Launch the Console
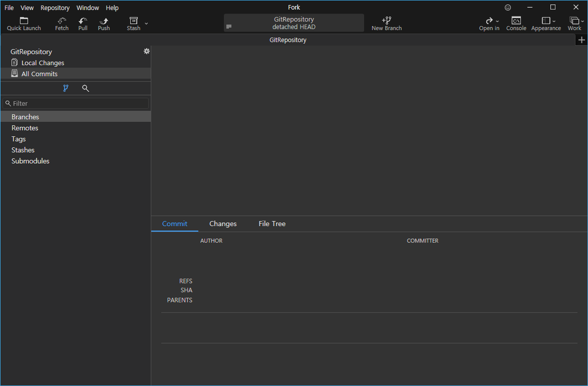The height and width of the screenshot is (386, 588). (516, 24)
